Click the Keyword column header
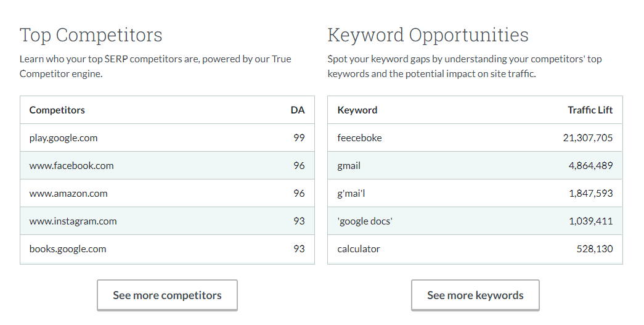This screenshot has width=644, height=325. click(357, 110)
